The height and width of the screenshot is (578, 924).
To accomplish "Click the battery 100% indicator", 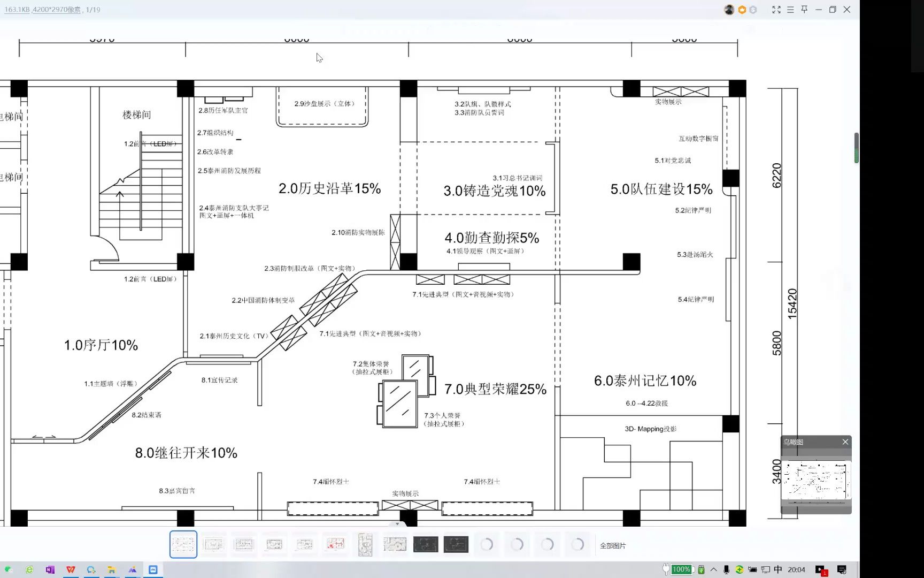I will pos(681,569).
